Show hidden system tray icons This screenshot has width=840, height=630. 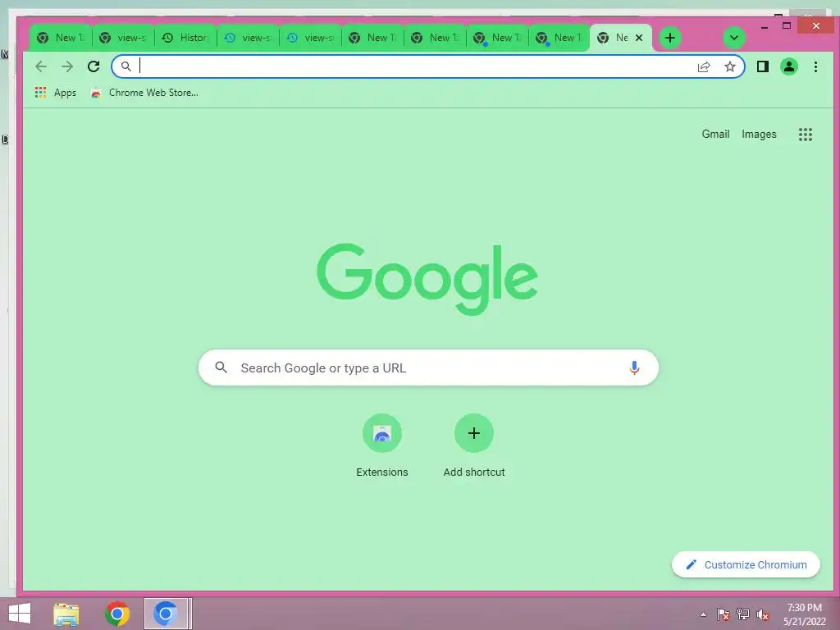[x=703, y=614]
